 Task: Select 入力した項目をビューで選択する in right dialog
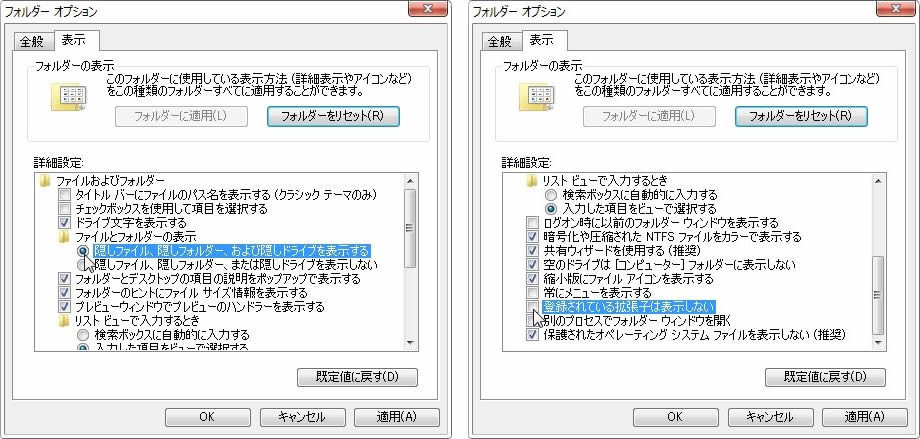[552, 208]
